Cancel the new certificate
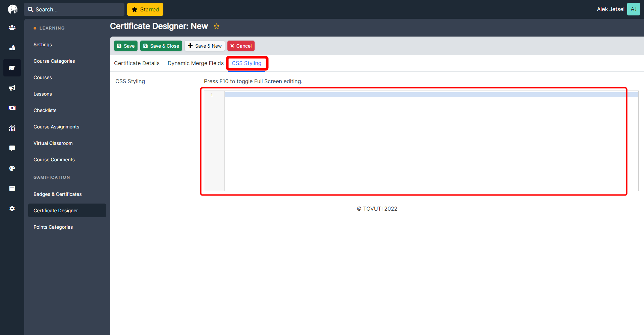The image size is (644, 335). coord(241,46)
